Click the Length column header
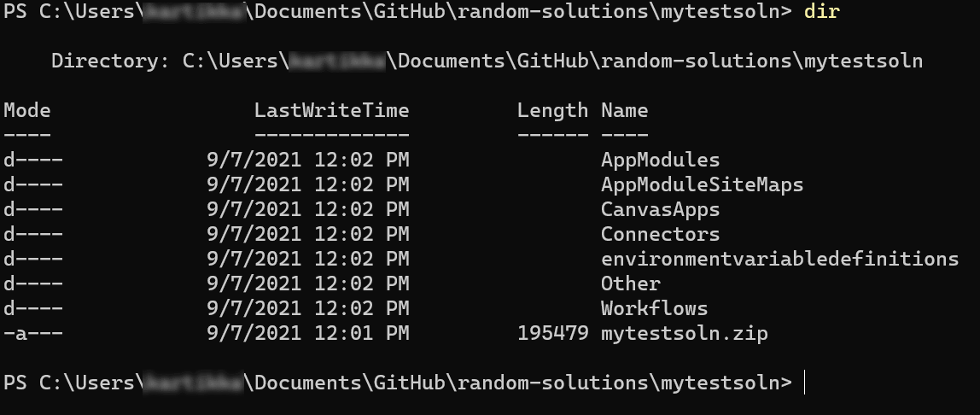Screen dimensions: 980x415 (x=552, y=111)
